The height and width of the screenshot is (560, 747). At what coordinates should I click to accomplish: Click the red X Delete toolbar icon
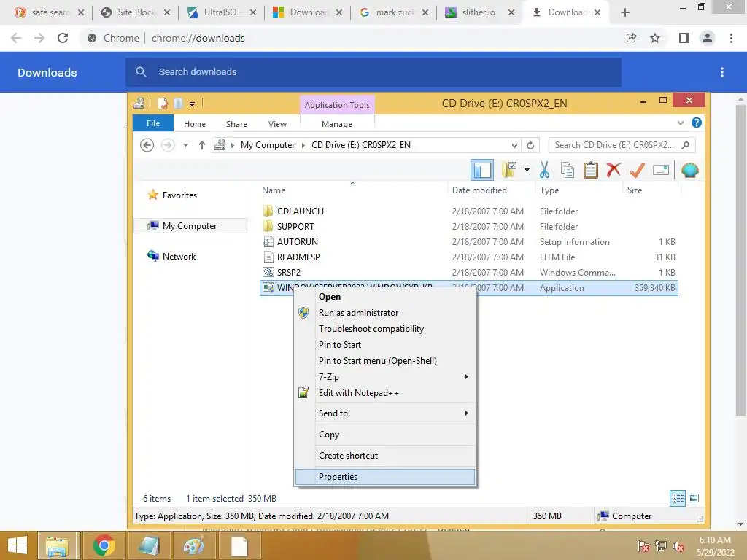614,169
